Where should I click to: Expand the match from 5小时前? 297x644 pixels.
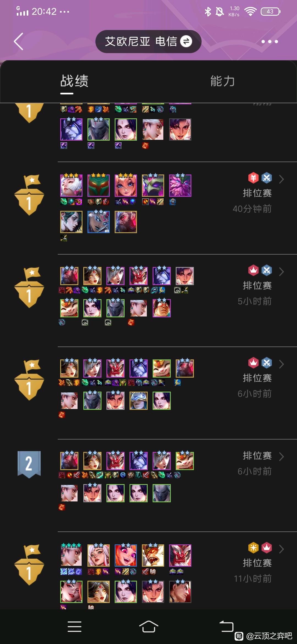coord(281,272)
